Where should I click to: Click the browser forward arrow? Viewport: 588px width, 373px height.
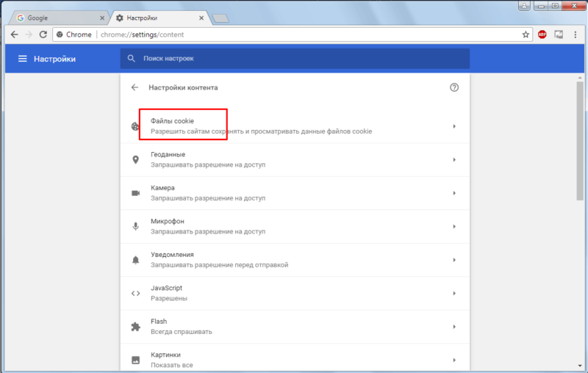pos(29,35)
